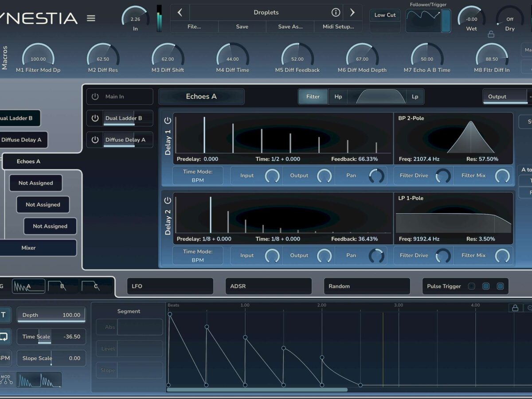Viewport: 532px width, 399px height.
Task: Click the wet/dry lock icon
Action: (x=491, y=34)
